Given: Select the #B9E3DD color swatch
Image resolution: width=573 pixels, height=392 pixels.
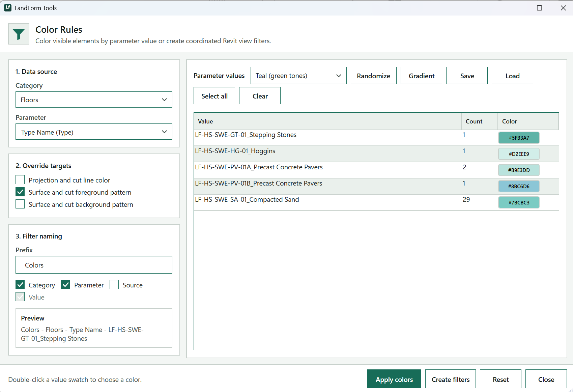Looking at the screenshot, I should click(x=519, y=170).
